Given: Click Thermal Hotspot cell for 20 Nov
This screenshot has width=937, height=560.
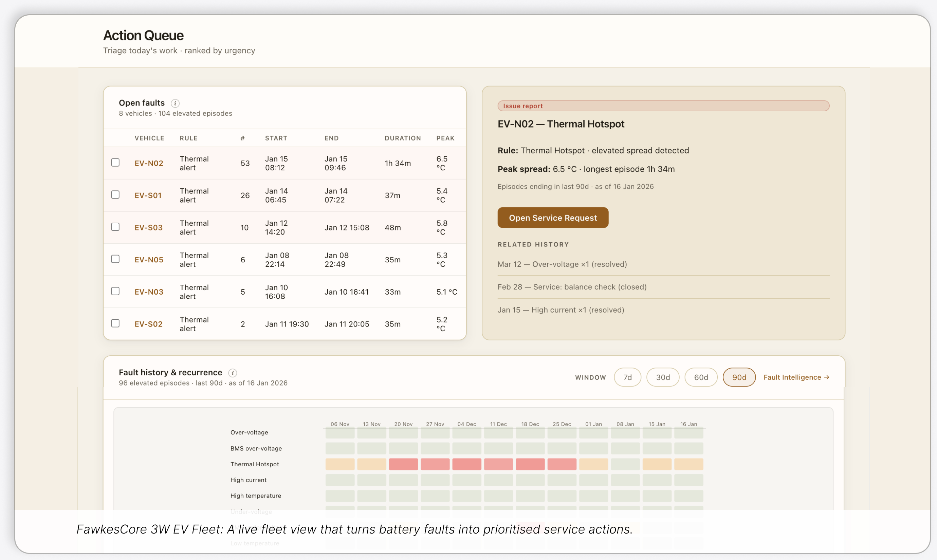Looking at the screenshot, I should pyautogui.click(x=403, y=464).
